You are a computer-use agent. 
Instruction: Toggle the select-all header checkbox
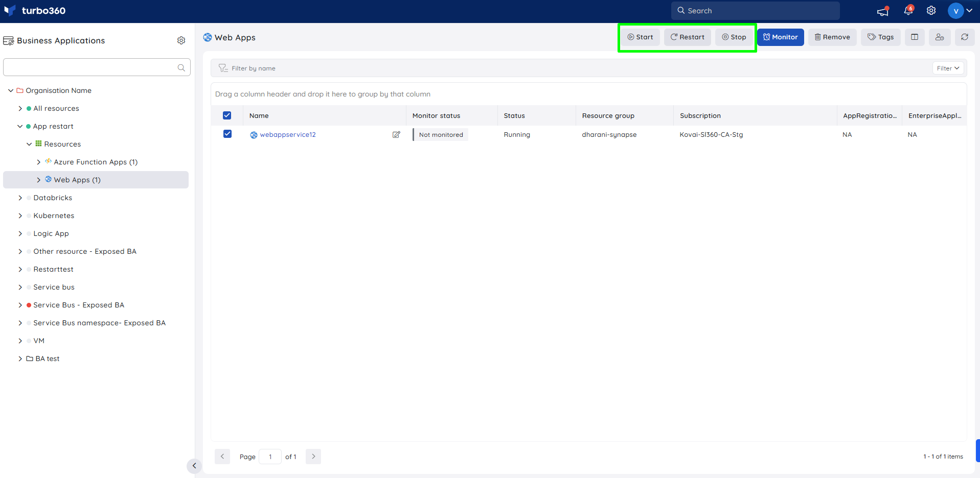pos(227,115)
